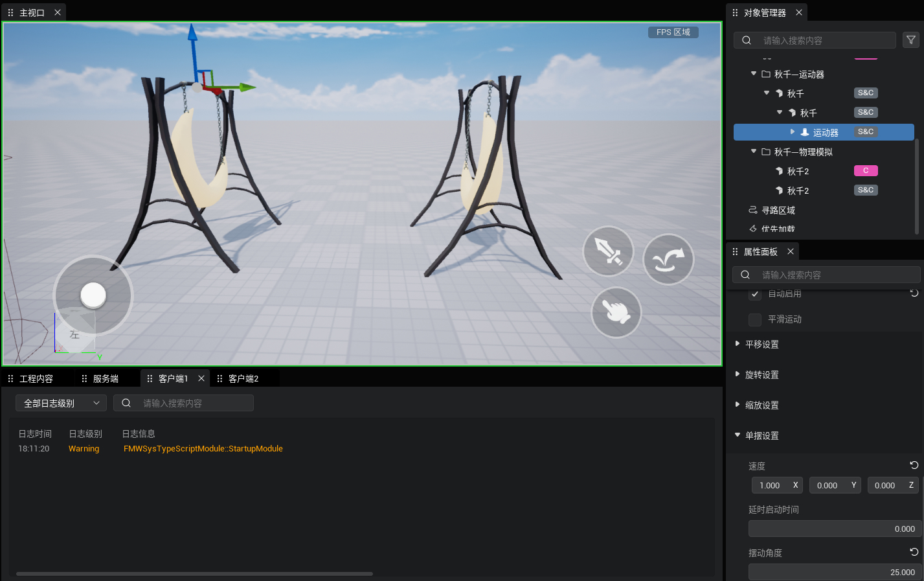Select the 主视口 tab
The image size is (924, 581).
[32, 12]
